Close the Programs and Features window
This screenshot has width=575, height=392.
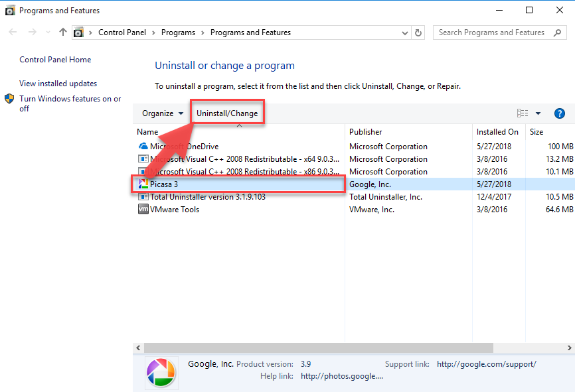(559, 10)
